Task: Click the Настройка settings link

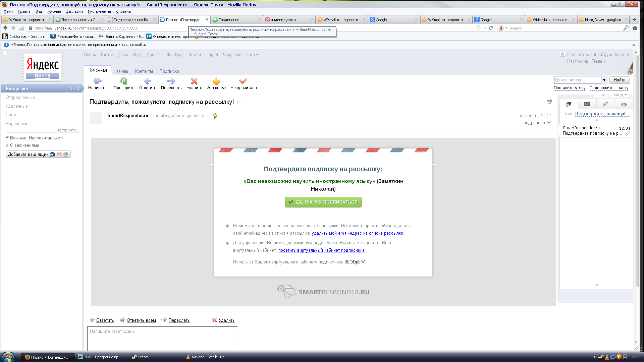Action: [x=577, y=61]
